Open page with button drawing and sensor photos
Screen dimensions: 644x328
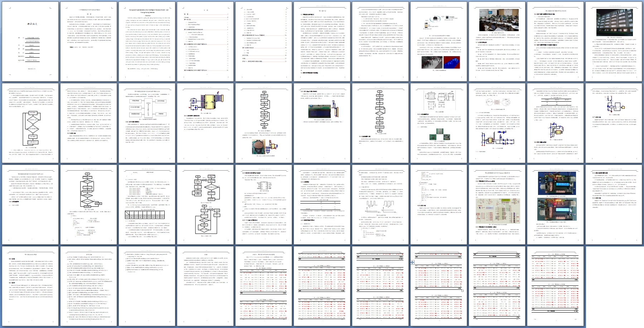439,123
